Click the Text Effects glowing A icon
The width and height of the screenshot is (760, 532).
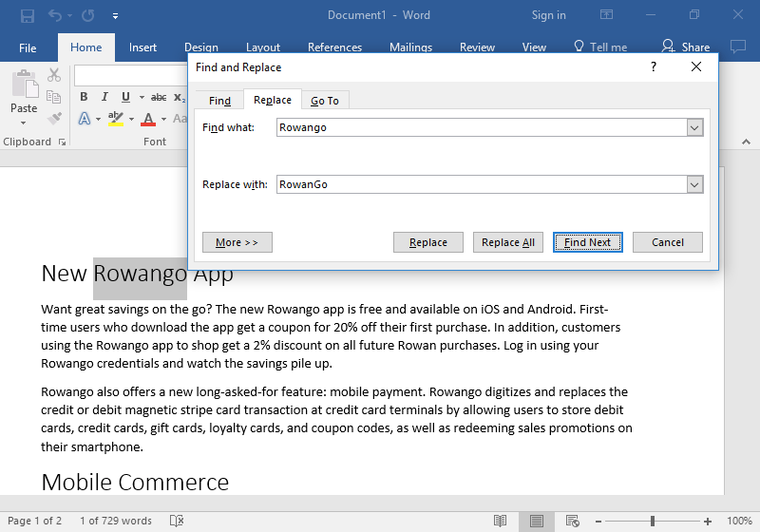coord(85,119)
